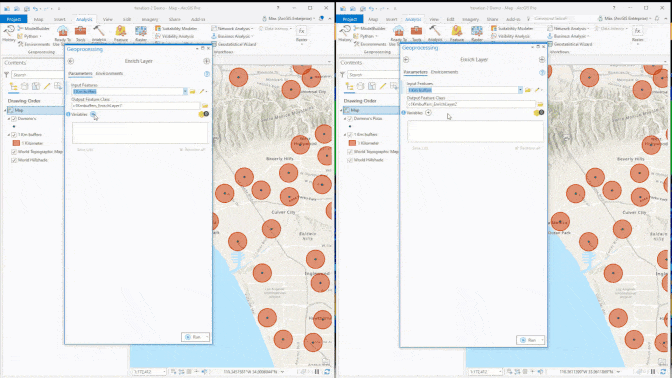The width and height of the screenshot is (672, 378).
Task: Toggle Domino's layer checkbox in left window
Action: coord(14,119)
